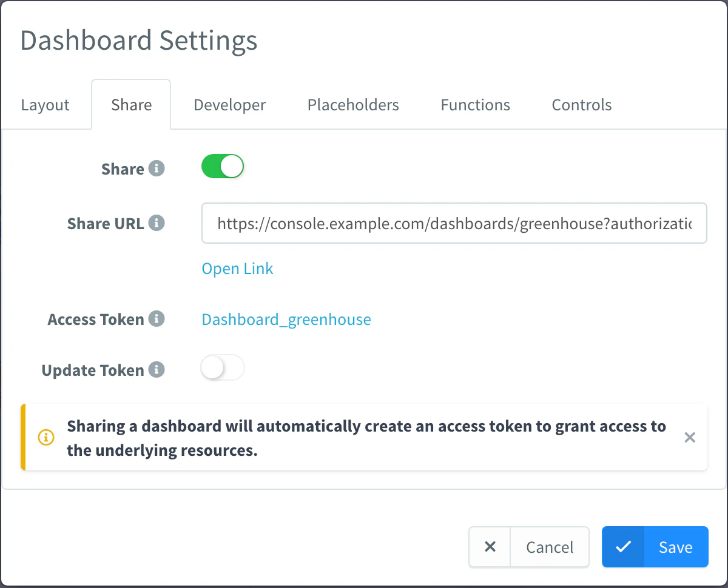Click the Share URL label text
This screenshot has height=588, width=728.
(106, 223)
